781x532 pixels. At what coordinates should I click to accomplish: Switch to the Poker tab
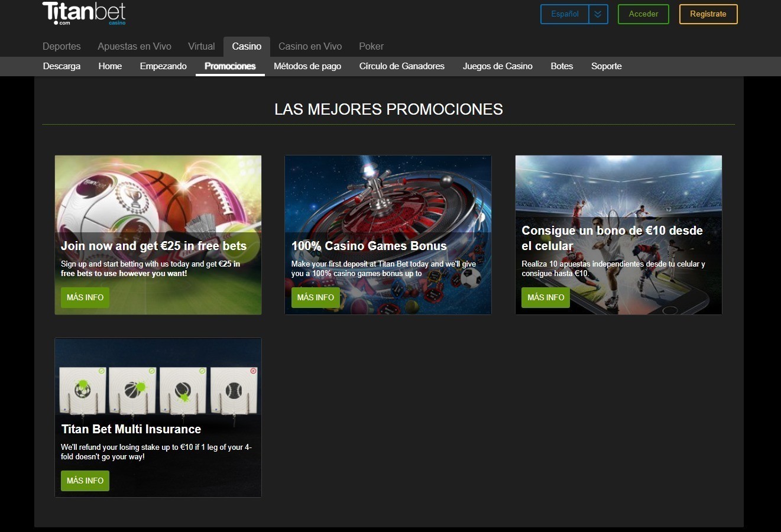[x=371, y=46]
